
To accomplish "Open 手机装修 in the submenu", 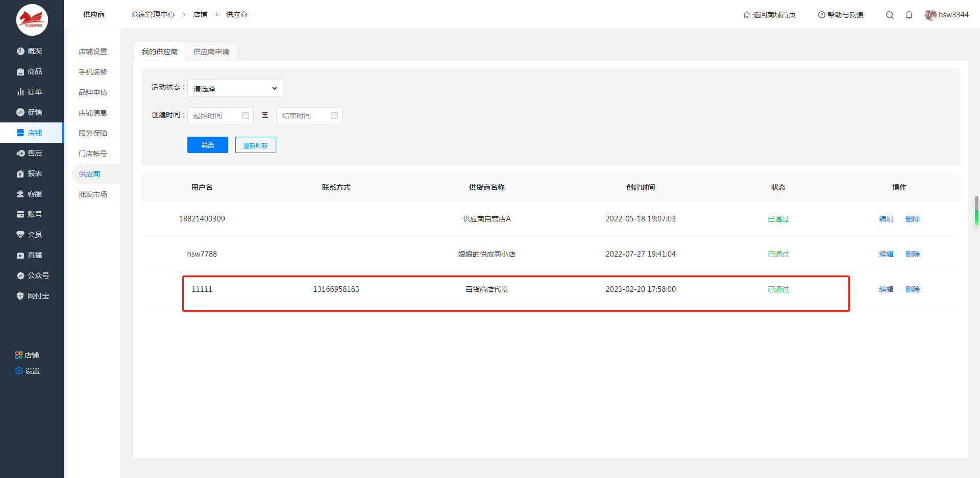I will point(93,72).
